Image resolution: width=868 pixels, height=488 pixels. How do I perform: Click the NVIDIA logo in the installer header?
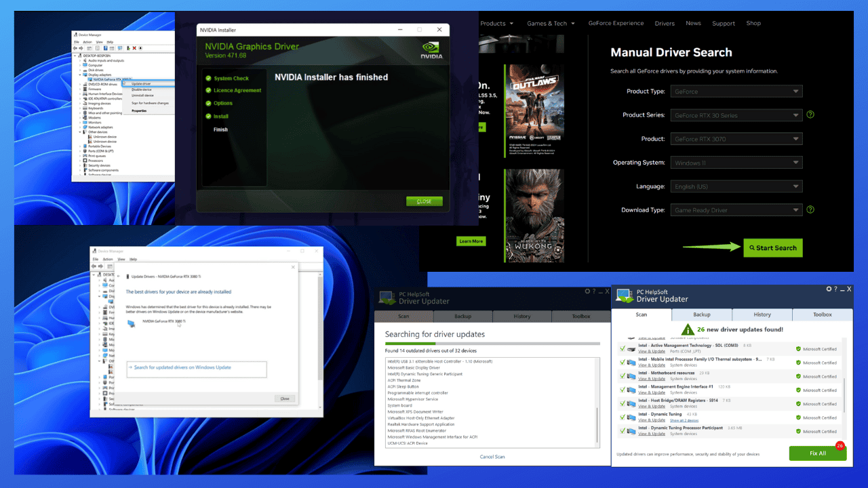click(x=432, y=49)
